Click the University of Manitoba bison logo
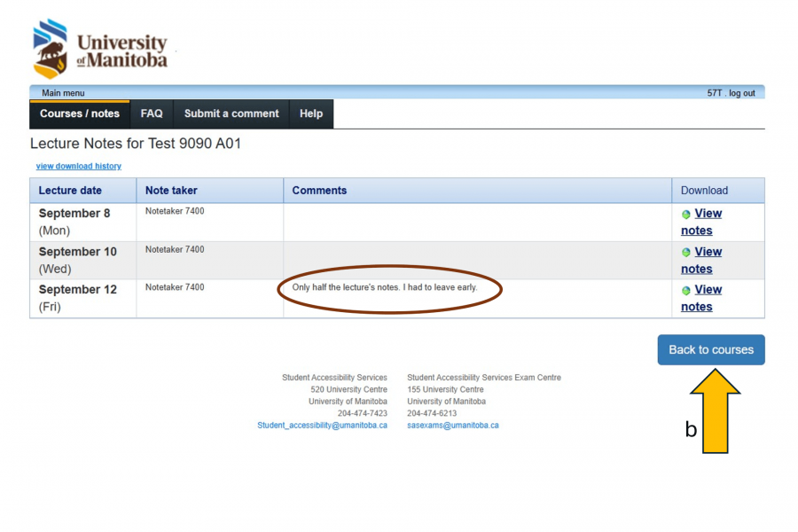 click(50, 48)
